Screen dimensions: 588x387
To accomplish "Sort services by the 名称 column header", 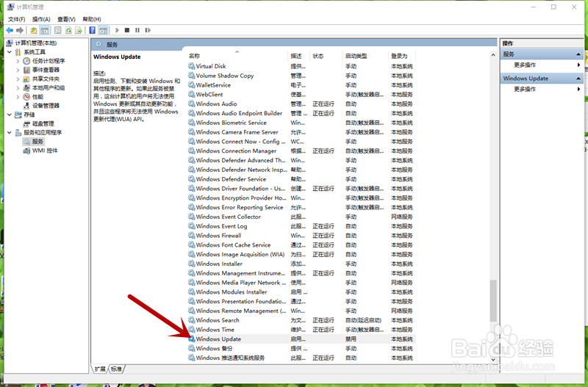I will coord(237,56).
